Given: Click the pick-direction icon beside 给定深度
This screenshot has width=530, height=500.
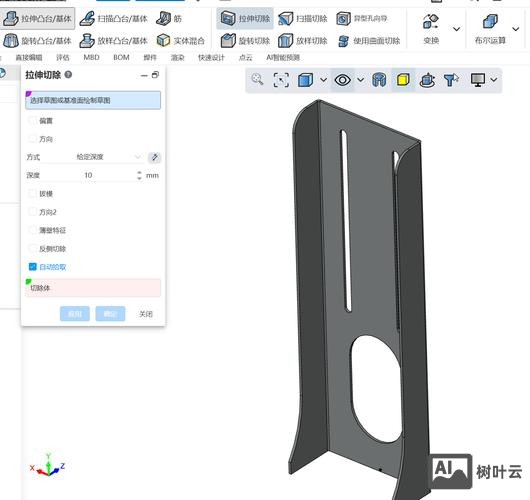Looking at the screenshot, I should coord(154,157).
